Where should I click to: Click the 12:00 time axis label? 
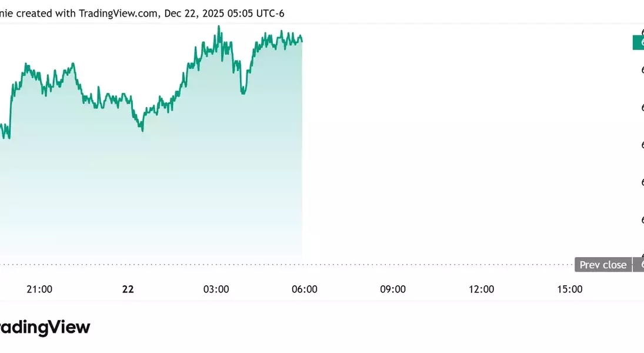[x=481, y=289]
